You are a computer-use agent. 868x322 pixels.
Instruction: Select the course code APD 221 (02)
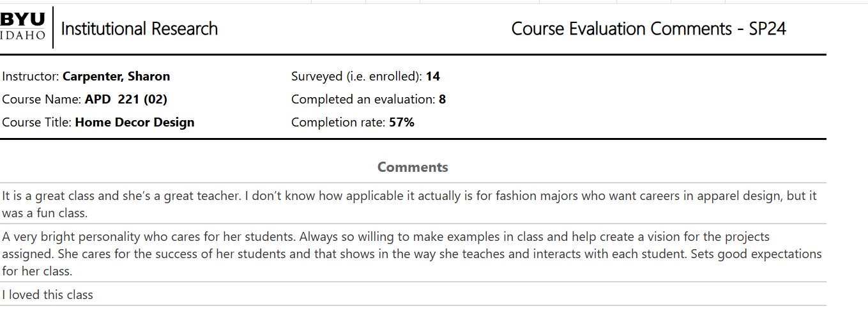[126, 100]
